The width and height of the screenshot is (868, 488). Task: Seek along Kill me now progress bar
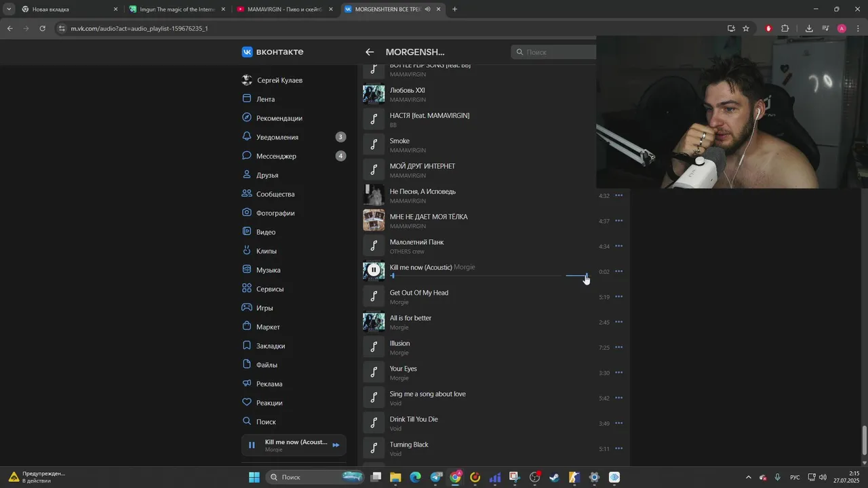point(475,276)
